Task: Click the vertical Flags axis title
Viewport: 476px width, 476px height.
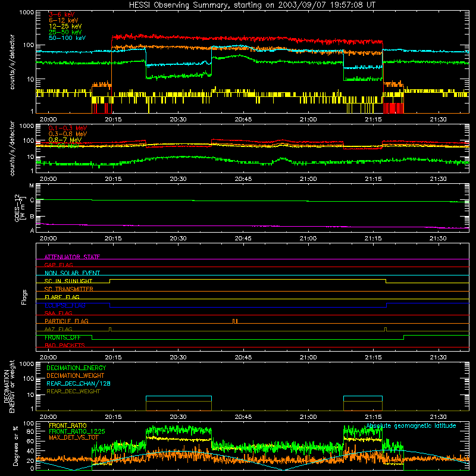Action: tap(24, 297)
